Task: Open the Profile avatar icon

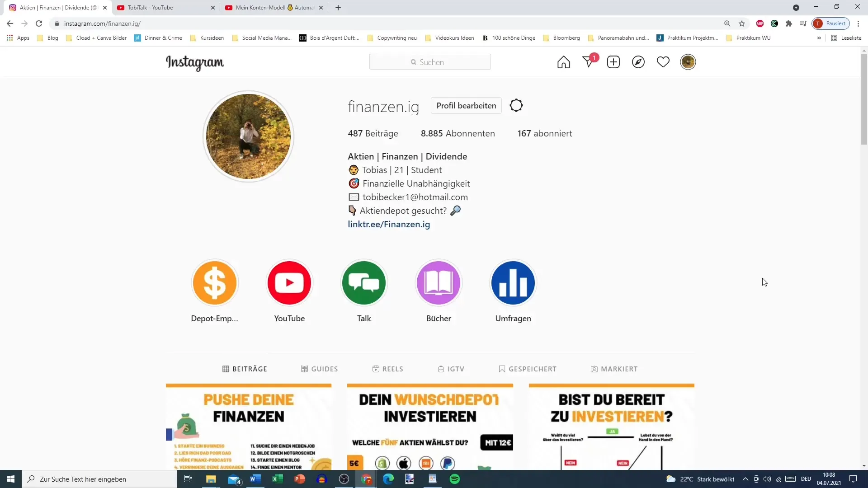Action: tap(689, 62)
